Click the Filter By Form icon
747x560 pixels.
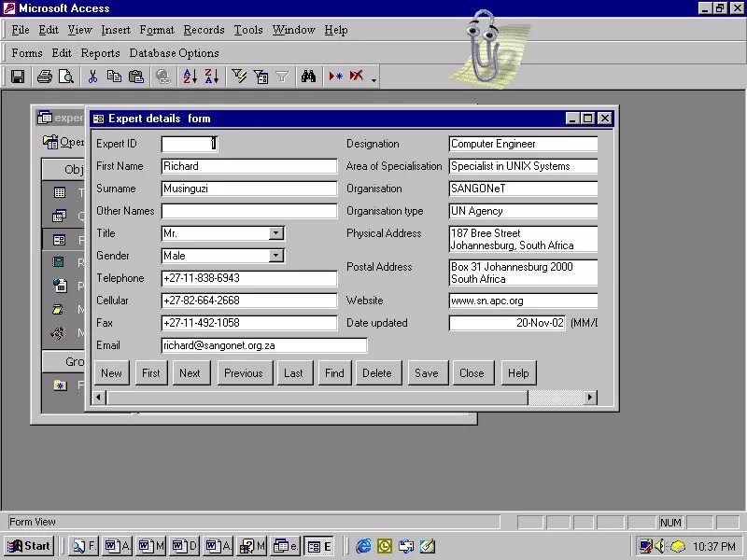(261, 77)
